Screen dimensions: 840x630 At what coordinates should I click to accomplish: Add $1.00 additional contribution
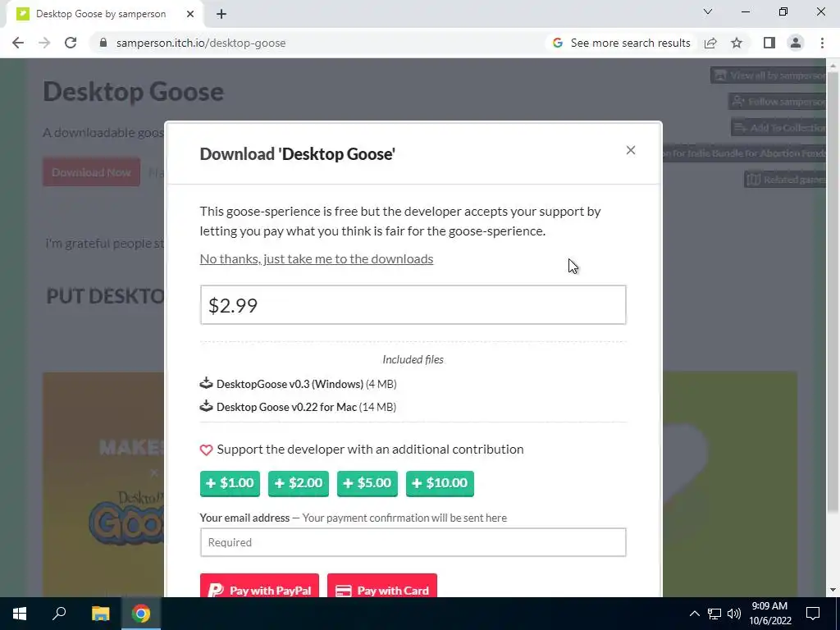click(230, 483)
